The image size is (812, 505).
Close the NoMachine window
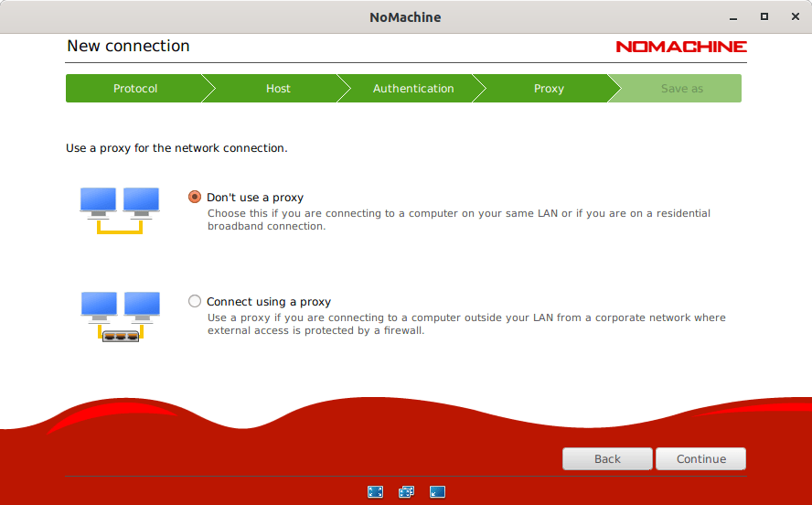(794, 16)
